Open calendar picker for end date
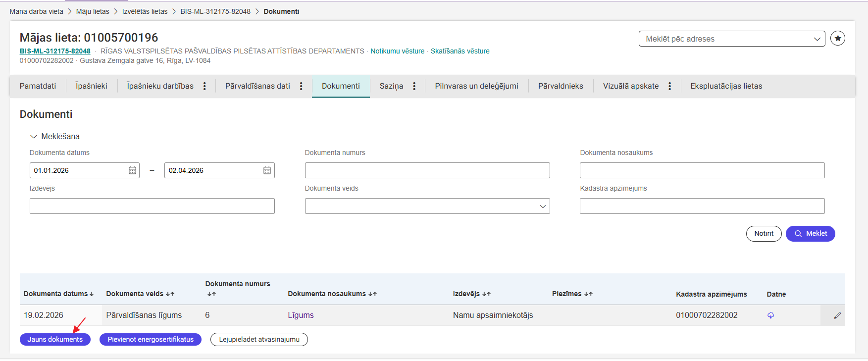The image size is (868, 361). click(x=267, y=170)
